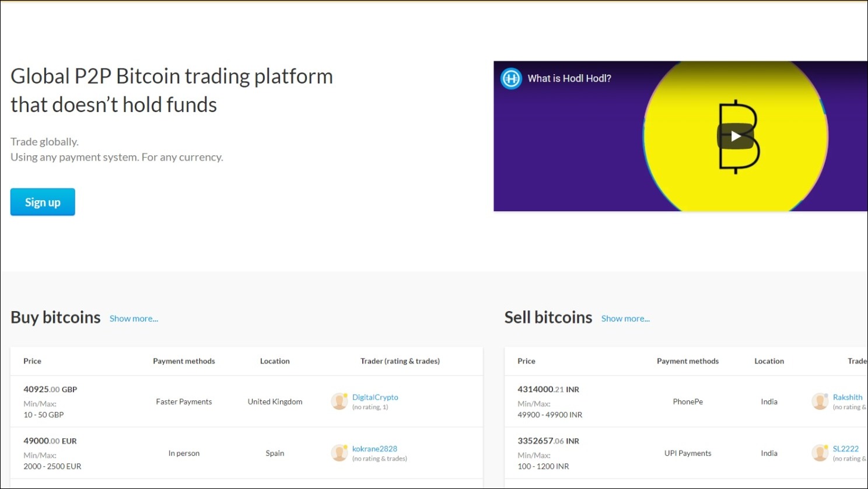Click Price header in Buy bitcoins table
This screenshot has width=868, height=489.
point(32,361)
